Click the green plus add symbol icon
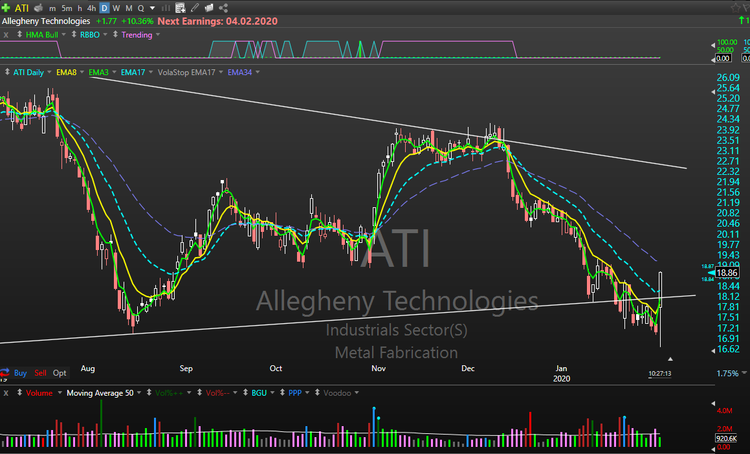The height and width of the screenshot is (454, 750). pyautogui.click(x=8, y=6)
